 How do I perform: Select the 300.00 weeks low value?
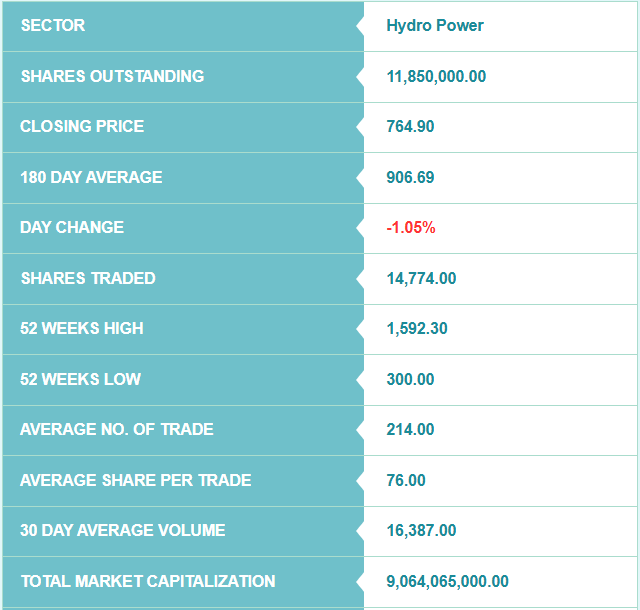[410, 379]
